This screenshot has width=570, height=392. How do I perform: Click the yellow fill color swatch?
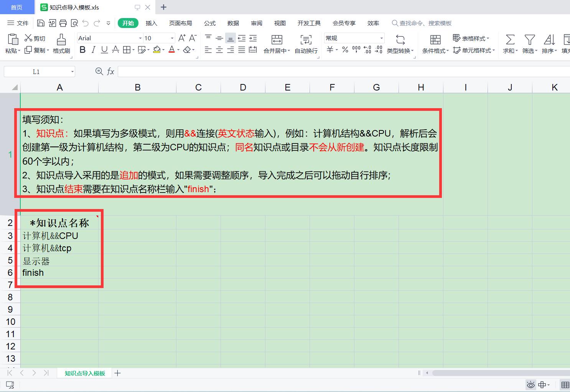157,50
